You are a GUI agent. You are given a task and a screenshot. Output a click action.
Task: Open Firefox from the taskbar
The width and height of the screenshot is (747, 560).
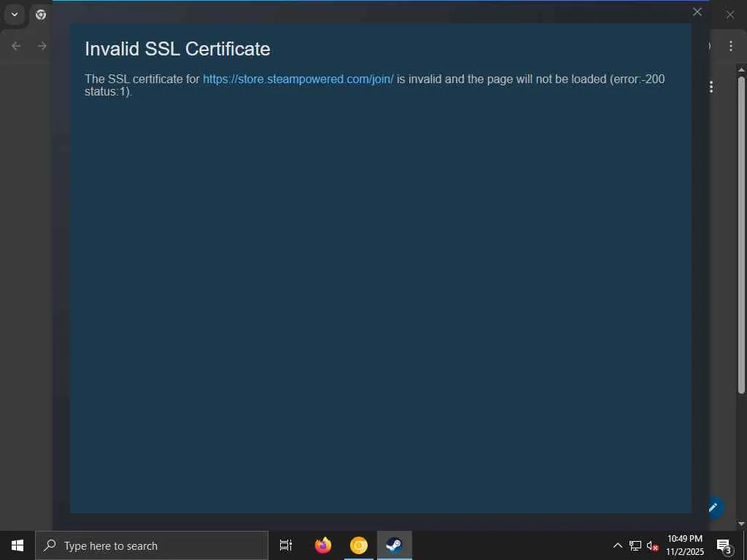(323, 545)
